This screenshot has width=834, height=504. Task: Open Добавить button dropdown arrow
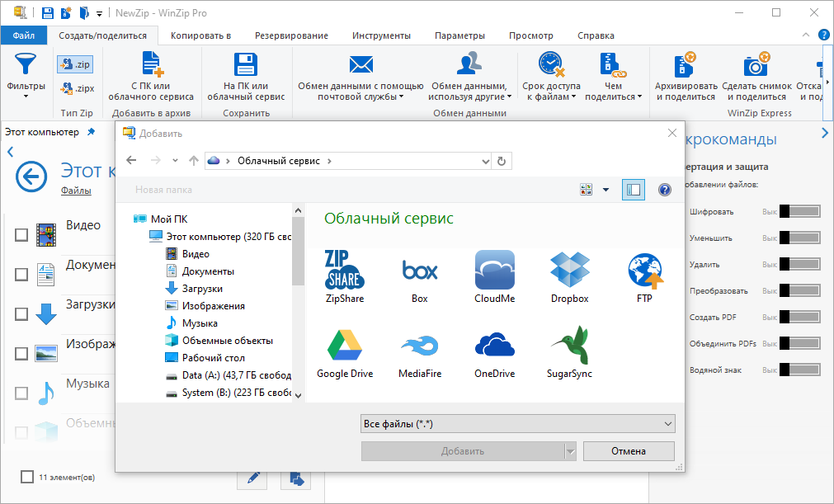[570, 451]
